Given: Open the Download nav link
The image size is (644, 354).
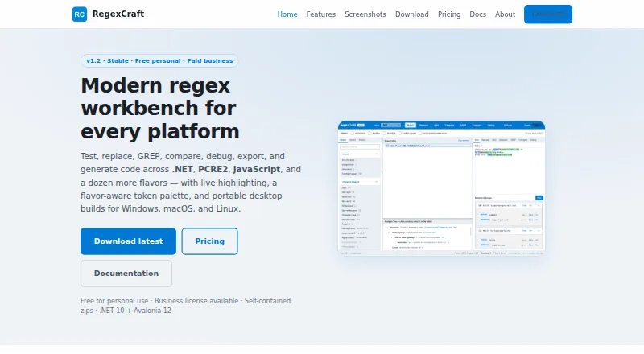Looking at the screenshot, I should [x=412, y=14].
